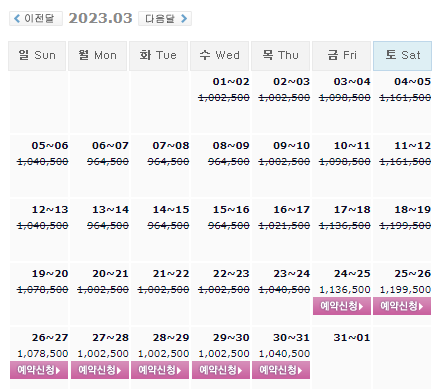Click the 20~21 date label
Image resolution: width=443 pixels, height=392 pixels.
[x=110, y=274]
